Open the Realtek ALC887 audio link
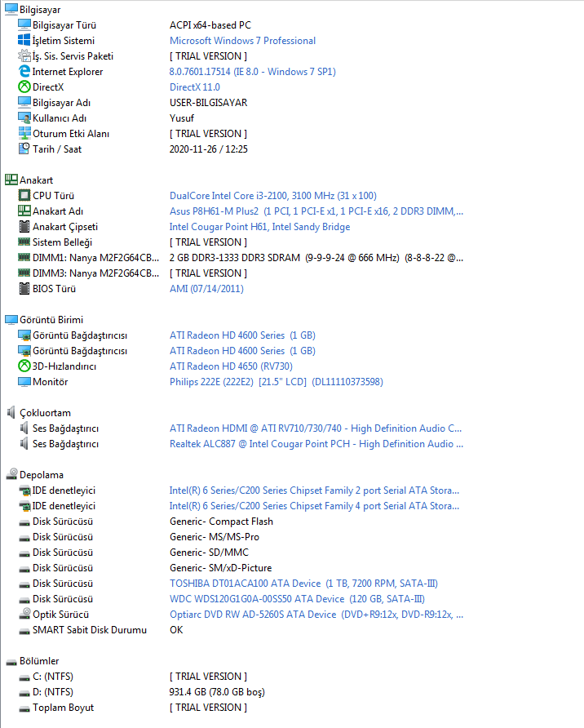 (x=316, y=443)
